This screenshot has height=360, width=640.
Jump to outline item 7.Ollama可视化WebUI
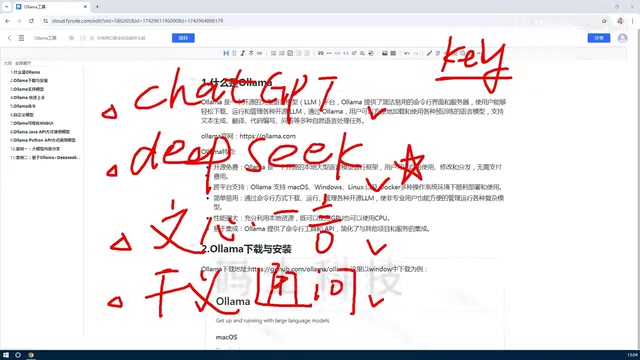(x=32, y=123)
